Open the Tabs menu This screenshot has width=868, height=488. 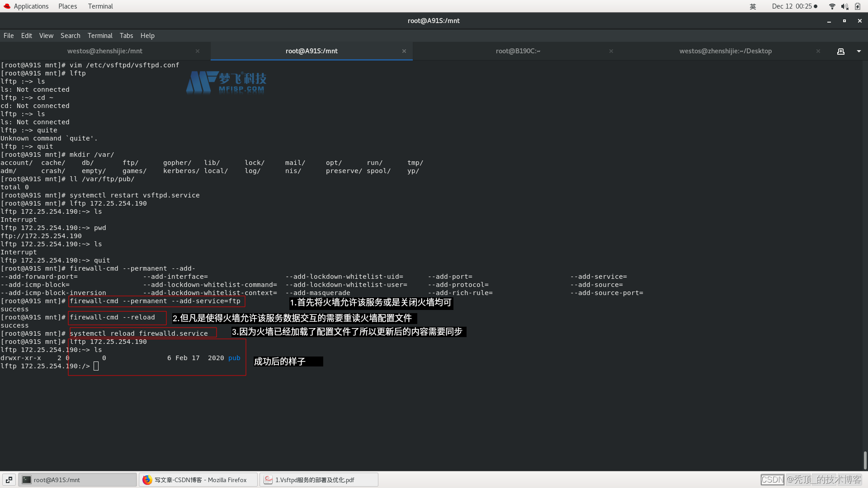pyautogui.click(x=126, y=36)
